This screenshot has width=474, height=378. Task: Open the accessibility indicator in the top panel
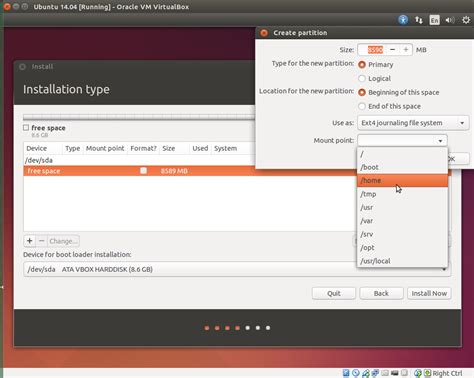pyautogui.click(x=403, y=20)
